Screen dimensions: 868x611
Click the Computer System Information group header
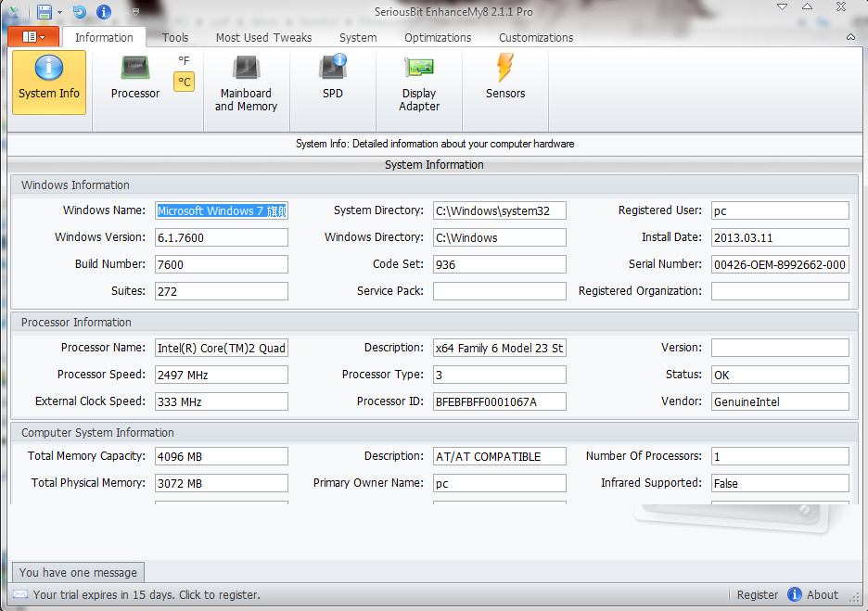click(x=435, y=432)
